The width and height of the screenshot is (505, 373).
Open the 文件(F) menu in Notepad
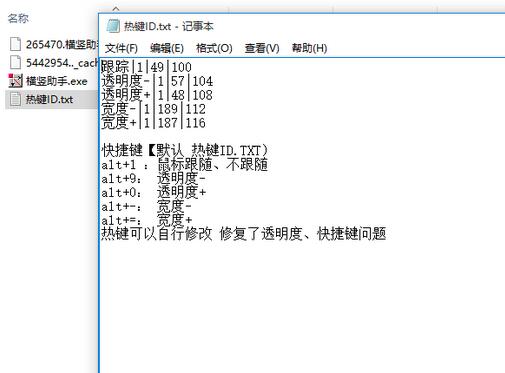point(121,48)
